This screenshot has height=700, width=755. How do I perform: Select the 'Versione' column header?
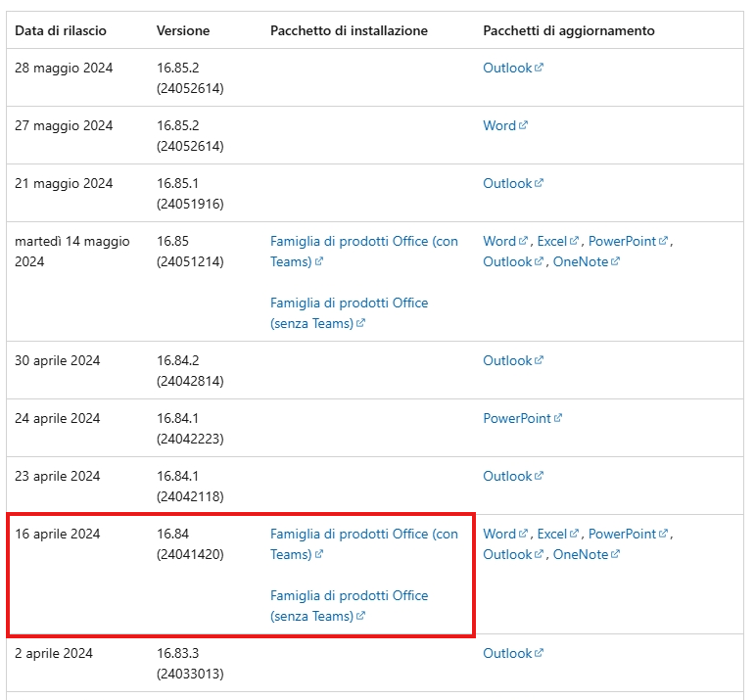click(183, 30)
